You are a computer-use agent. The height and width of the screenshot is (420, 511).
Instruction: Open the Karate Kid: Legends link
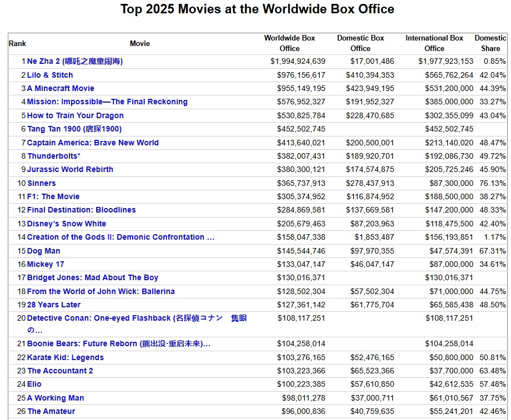coord(65,357)
